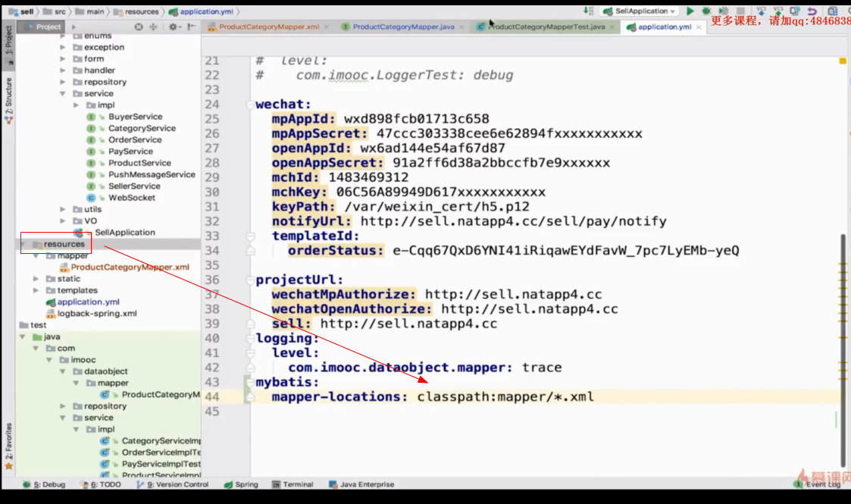851x504 pixels.
Task: Toggle the 2: Favorites side panel
Action: tap(8, 445)
